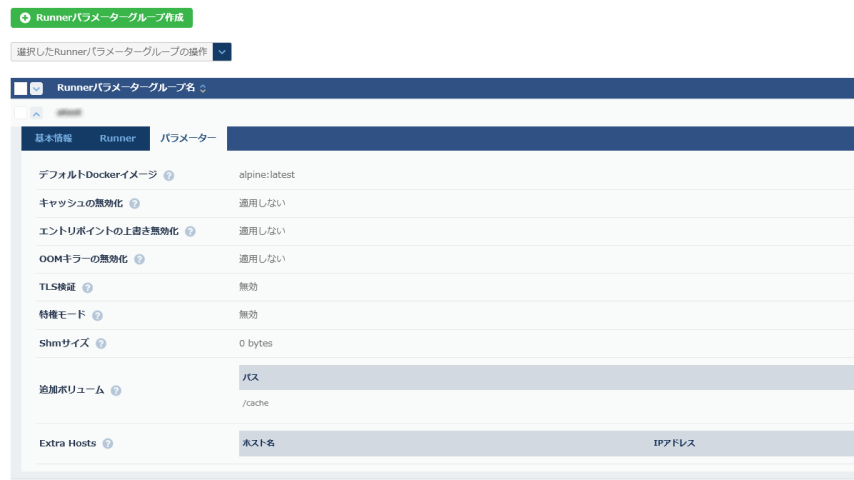The height and width of the screenshot is (480, 854).
Task: Click the blurred parameter group name
Action: click(x=69, y=112)
